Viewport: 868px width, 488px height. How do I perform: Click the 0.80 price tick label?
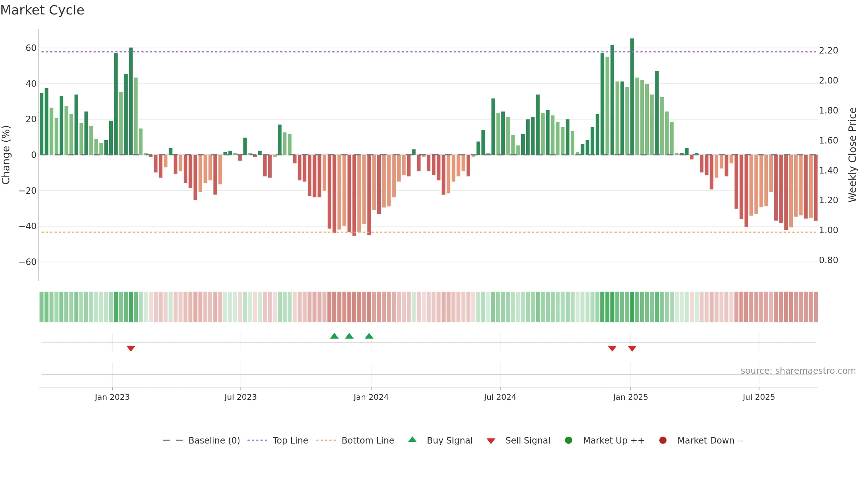829,260
